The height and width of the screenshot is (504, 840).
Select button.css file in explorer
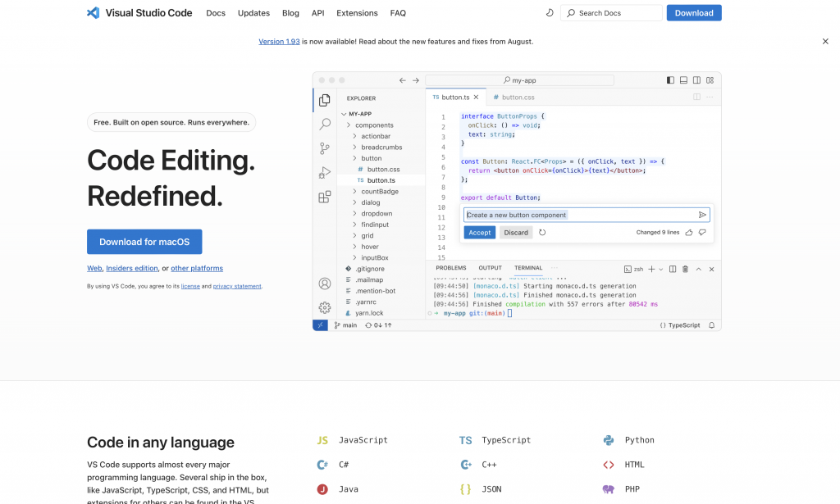[381, 169]
